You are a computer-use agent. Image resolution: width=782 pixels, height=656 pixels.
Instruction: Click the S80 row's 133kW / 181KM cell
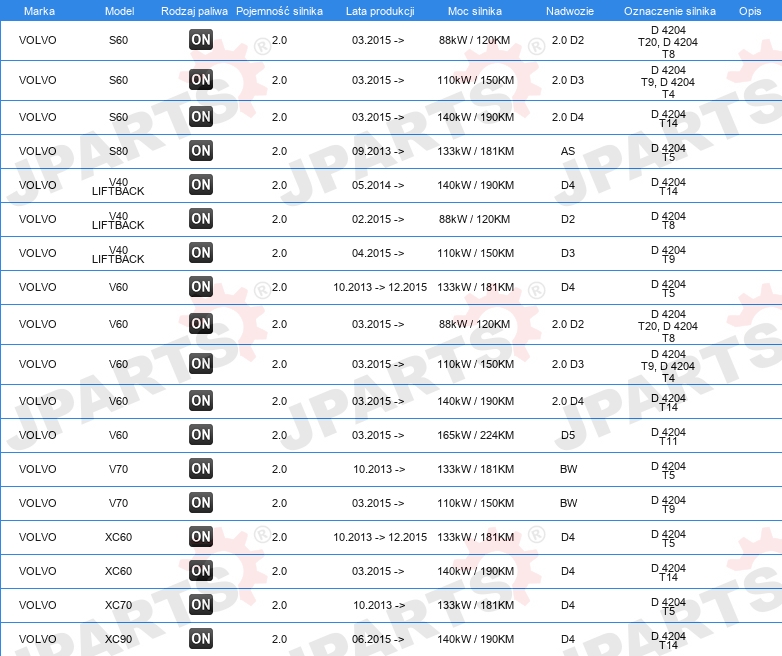click(x=475, y=151)
